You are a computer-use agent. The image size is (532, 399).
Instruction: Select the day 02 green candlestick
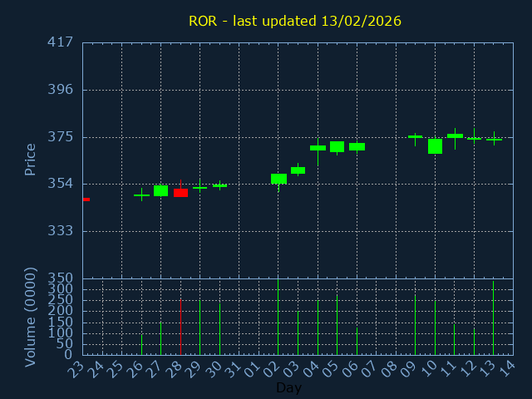click(278, 179)
